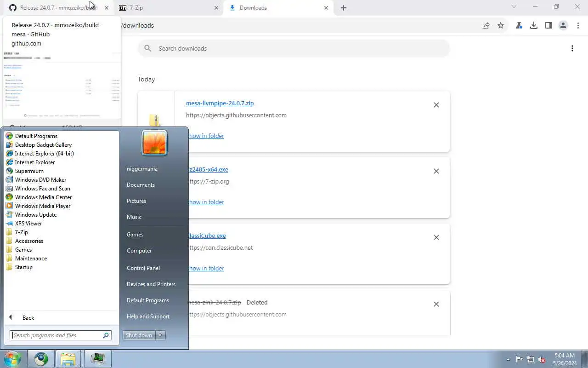
Task: Show mesa-llvmpipe-24.0.7.zip in folder
Action: 206,136
